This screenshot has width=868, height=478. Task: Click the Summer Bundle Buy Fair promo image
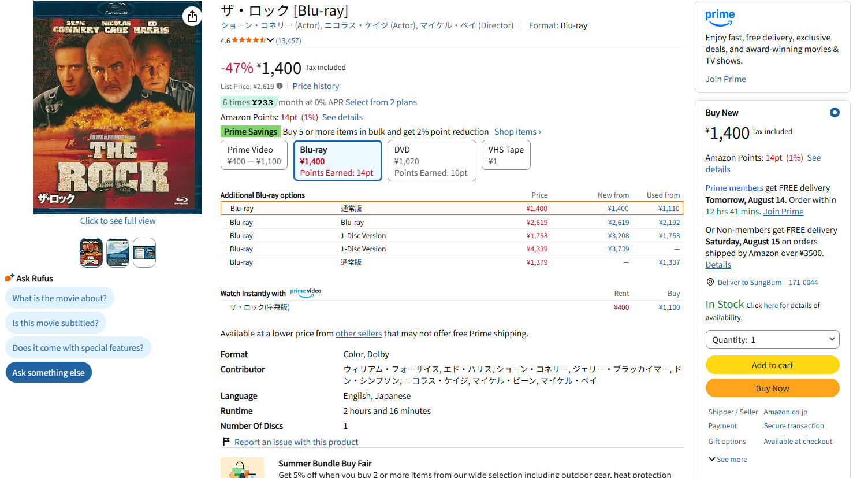tap(242, 468)
